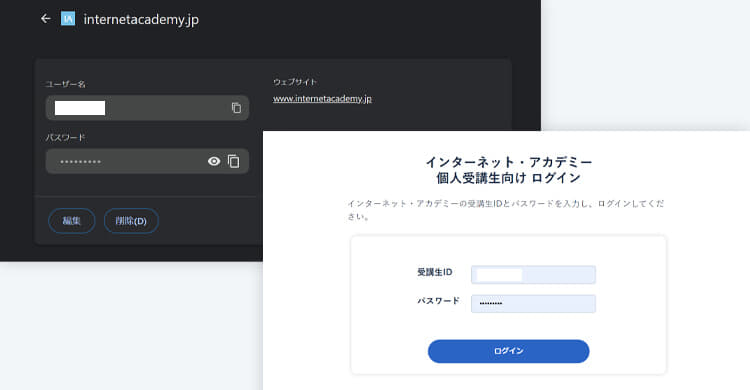Copy the username with the copy icon
Image resolution: width=750 pixels, height=390 pixels.
pos(236,108)
